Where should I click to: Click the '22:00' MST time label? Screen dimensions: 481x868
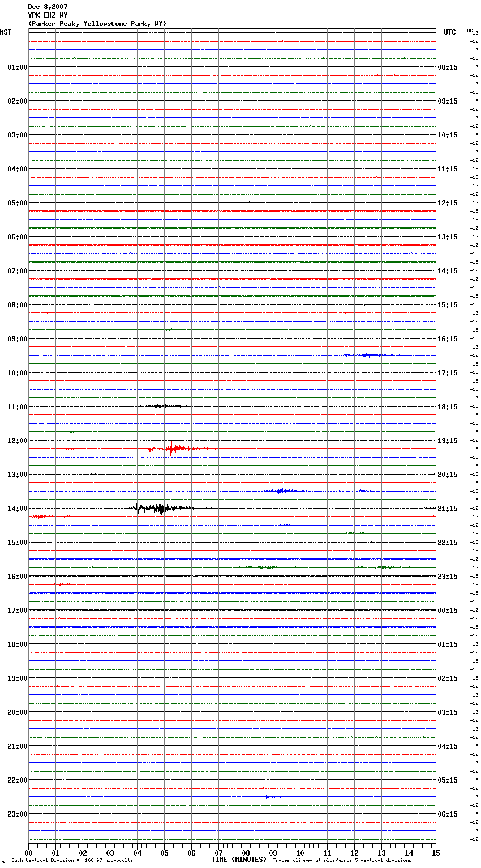click(x=18, y=780)
